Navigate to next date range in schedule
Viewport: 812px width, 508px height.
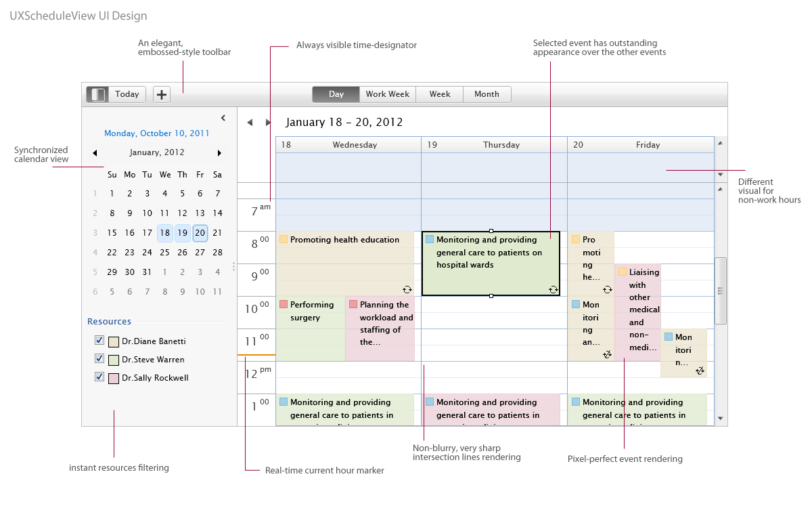(x=267, y=123)
